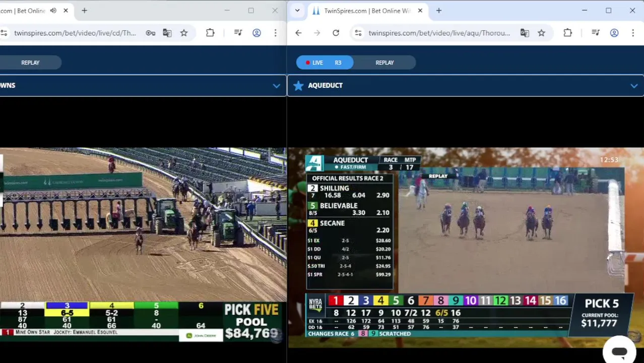Open the extensions menu in the right window
The width and height of the screenshot is (644, 363).
pyautogui.click(x=567, y=33)
